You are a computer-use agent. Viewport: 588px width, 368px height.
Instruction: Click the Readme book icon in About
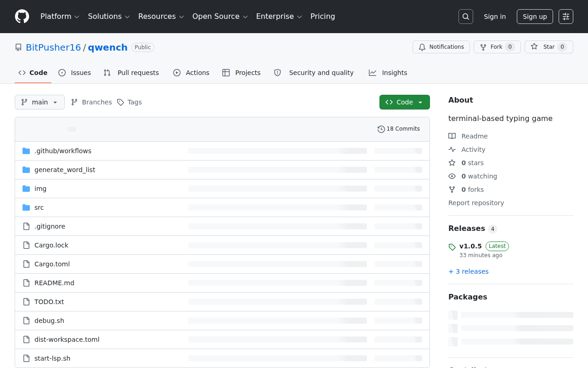[x=452, y=136]
